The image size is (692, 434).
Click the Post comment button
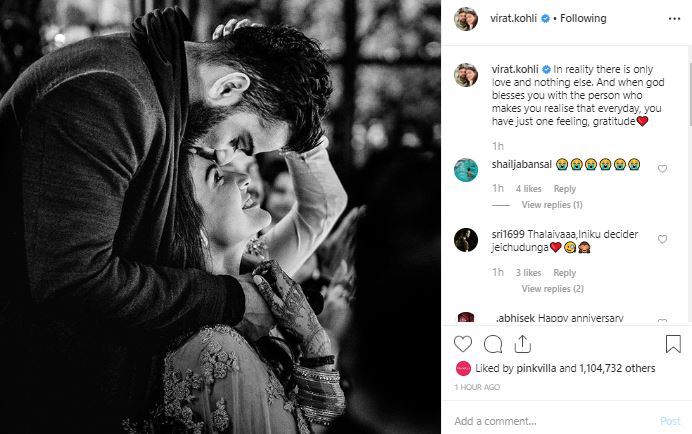coord(670,421)
